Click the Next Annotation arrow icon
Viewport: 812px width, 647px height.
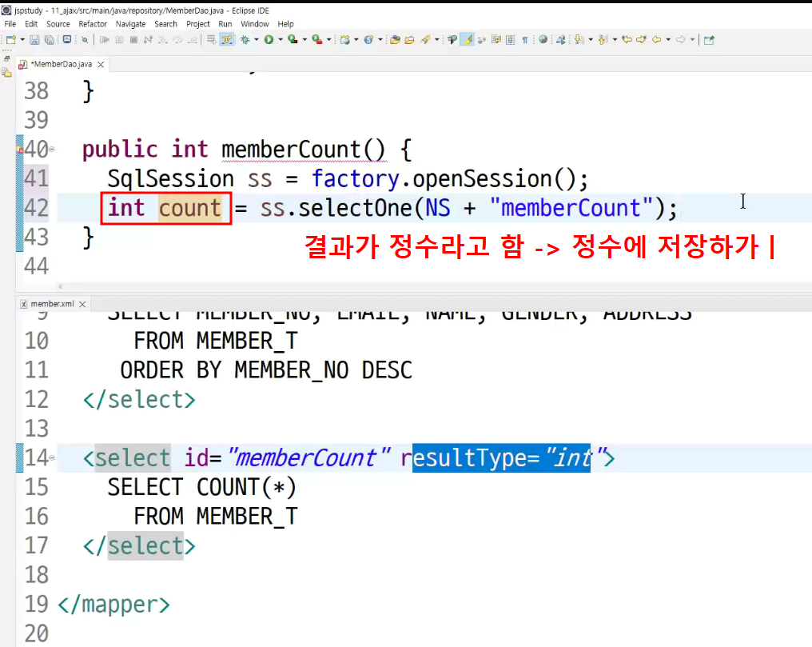[x=579, y=39]
